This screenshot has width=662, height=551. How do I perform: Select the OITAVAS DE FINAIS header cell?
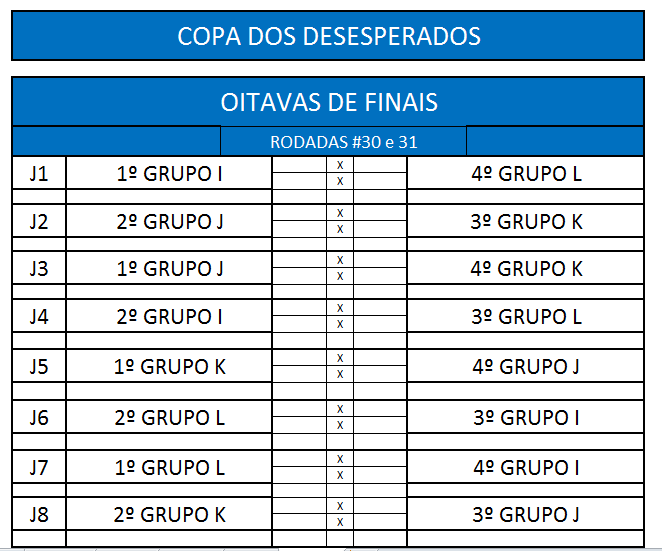coord(328,102)
